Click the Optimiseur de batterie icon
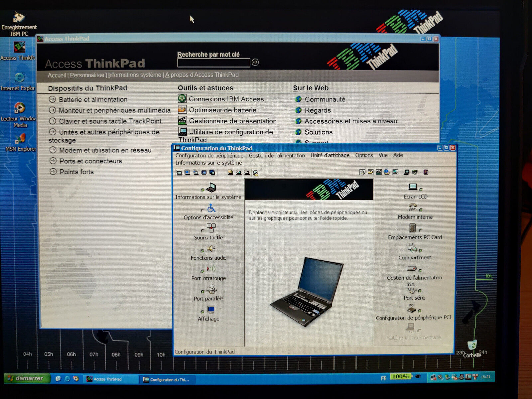Screen dimensions: 532x399 182,109
